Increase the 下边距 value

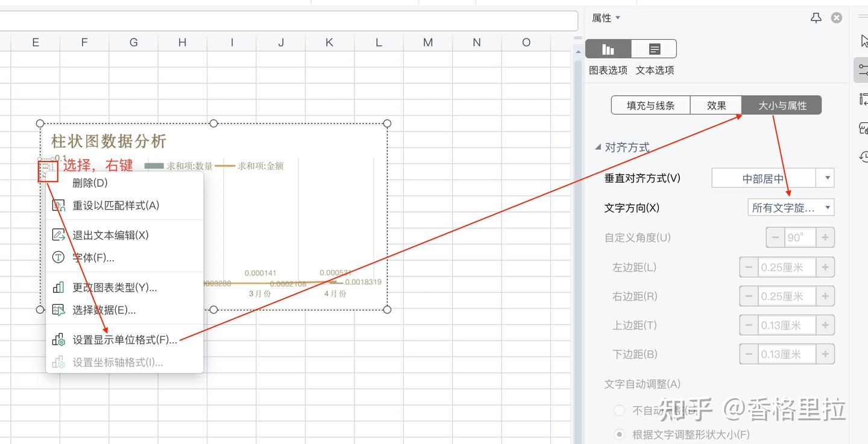825,354
